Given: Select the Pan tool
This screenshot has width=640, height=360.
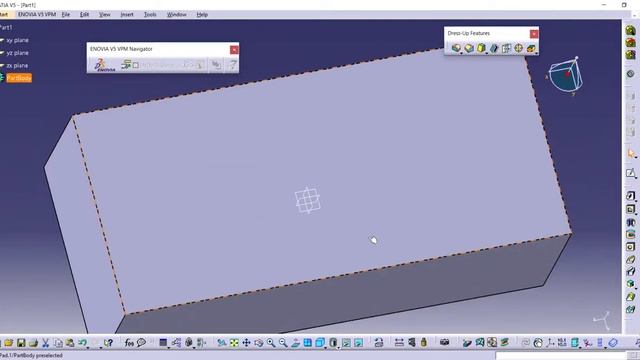Looking at the screenshot, I should pyautogui.click(x=246, y=343).
